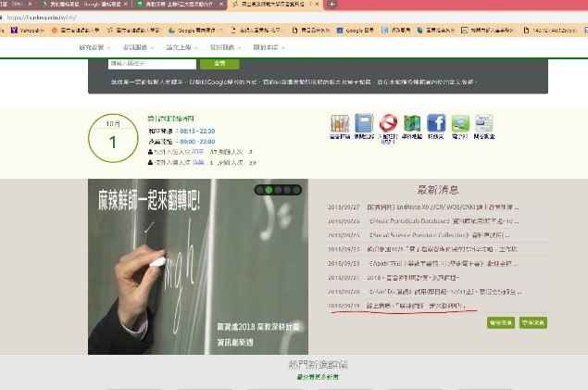588x390 pixels.
Task: Open the green folded map icon
Action: coord(412,123)
